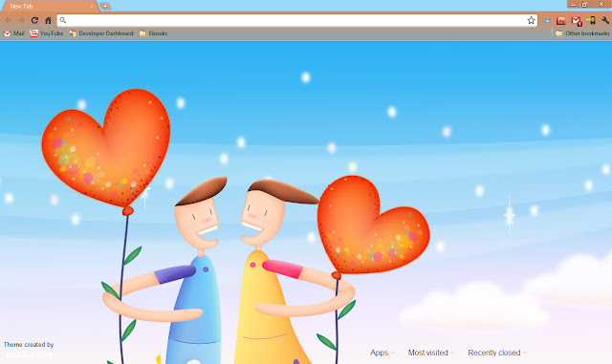Click the "Theme created by" text

coord(29,345)
